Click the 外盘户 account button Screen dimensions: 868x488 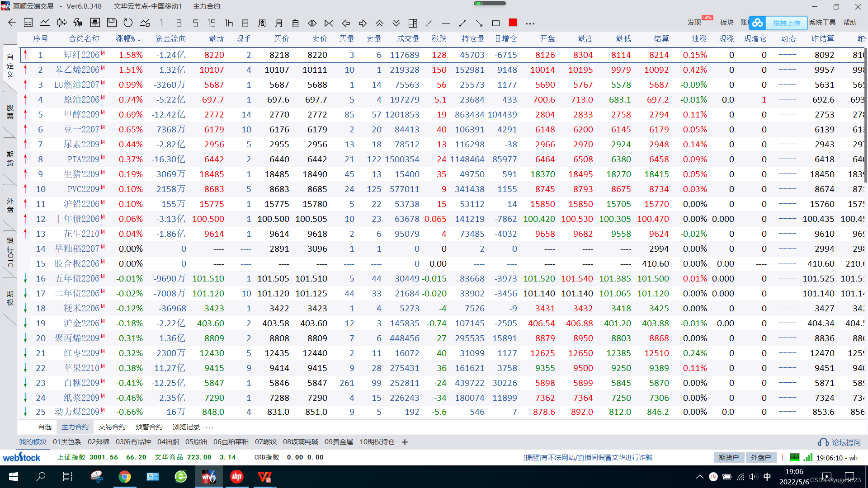[761, 457]
